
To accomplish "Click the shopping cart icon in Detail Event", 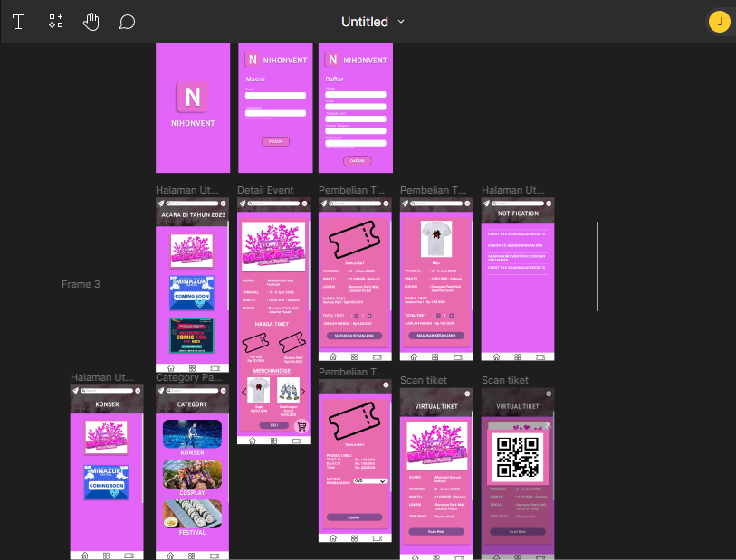I will pyautogui.click(x=301, y=425).
